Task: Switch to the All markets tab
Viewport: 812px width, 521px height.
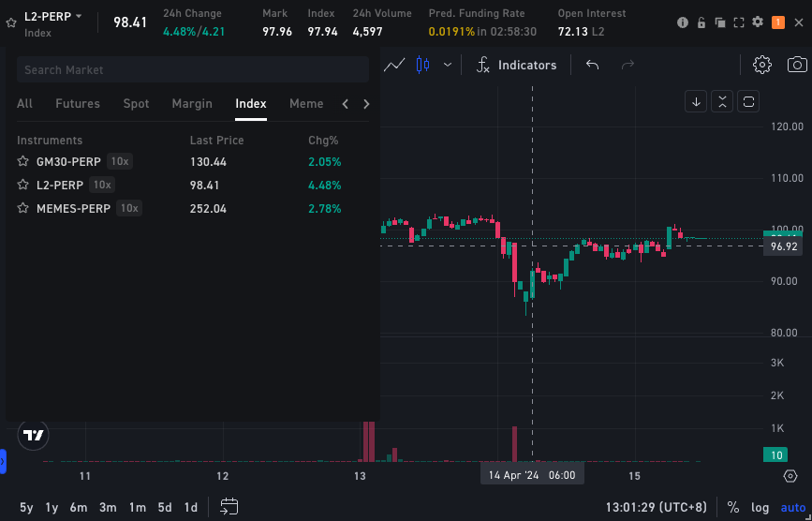Action: (x=24, y=104)
